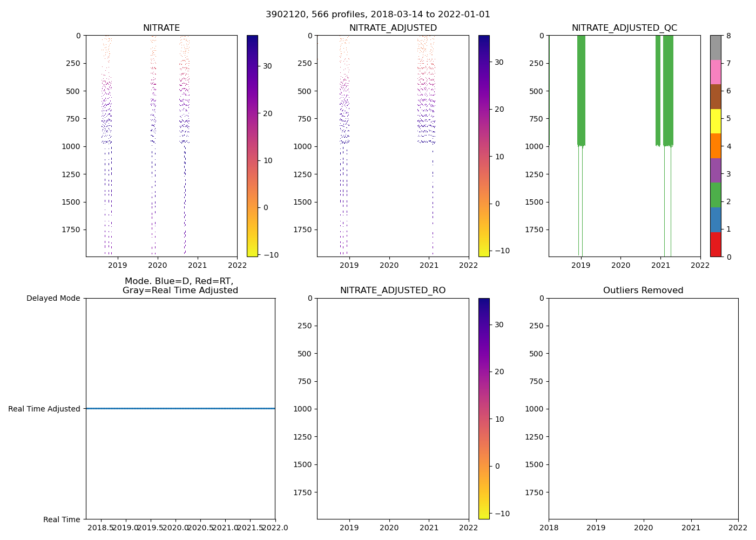Click the figure title showing 3902120 profiles

point(377,15)
